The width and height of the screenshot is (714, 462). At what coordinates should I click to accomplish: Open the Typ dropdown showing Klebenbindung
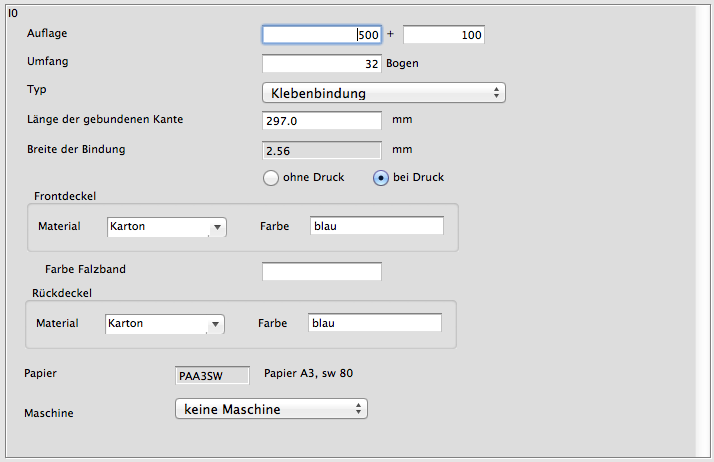point(383,93)
